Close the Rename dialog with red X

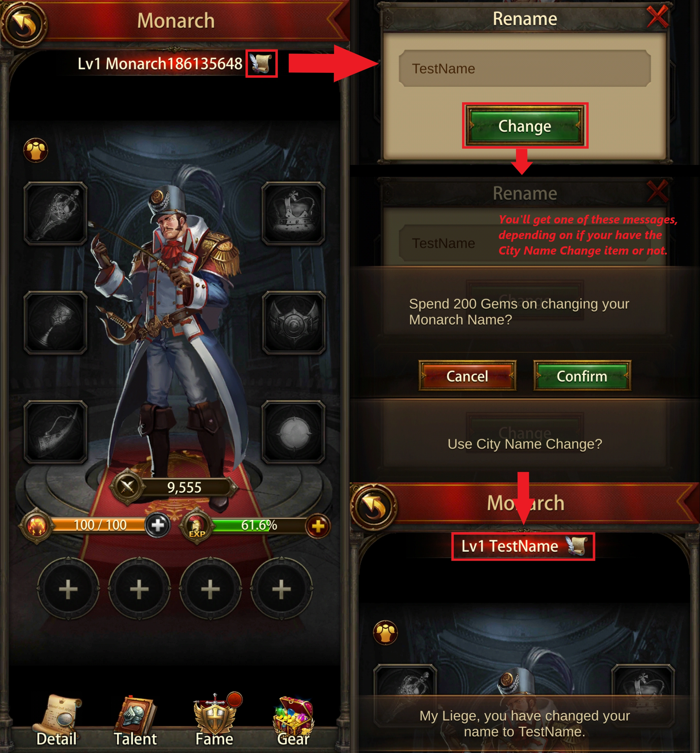point(657,17)
